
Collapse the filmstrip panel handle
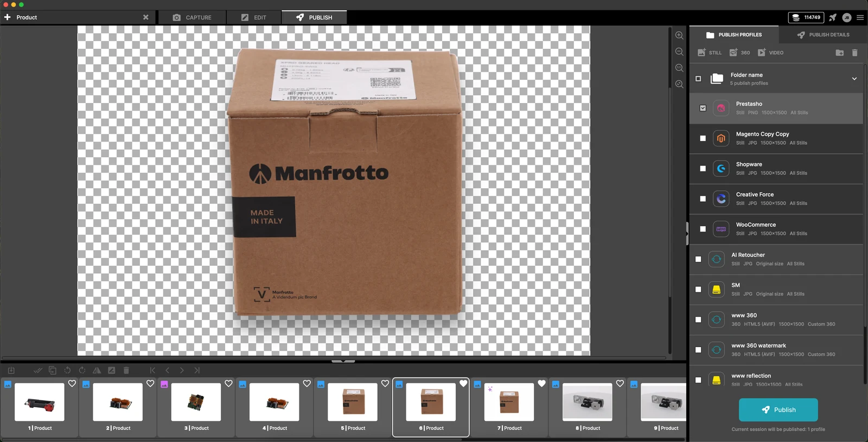pos(343,361)
